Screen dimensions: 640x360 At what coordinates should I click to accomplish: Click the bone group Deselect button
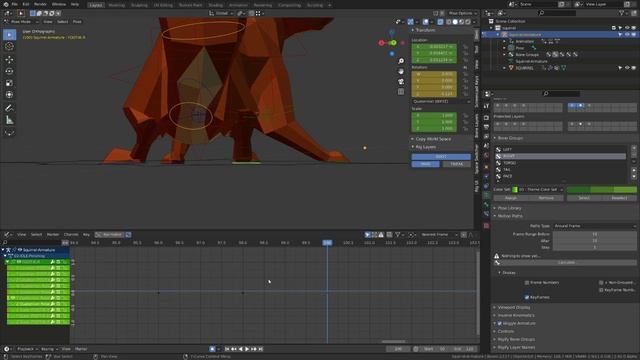pos(619,198)
